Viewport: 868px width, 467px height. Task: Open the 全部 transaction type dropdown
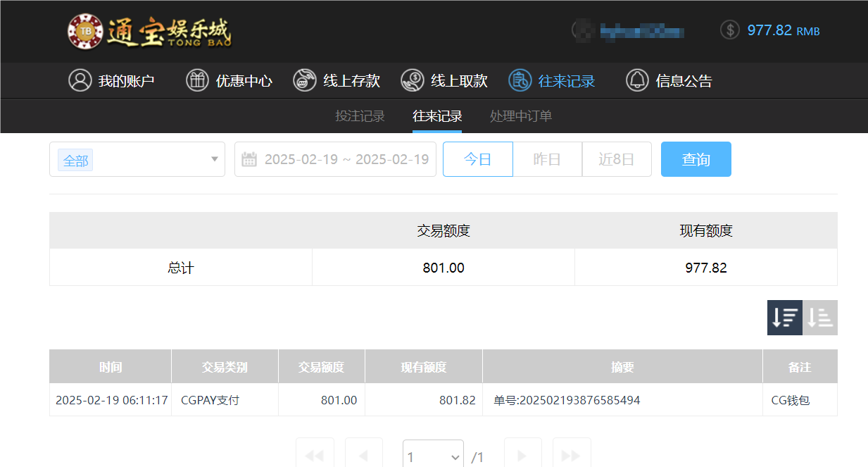click(x=137, y=159)
